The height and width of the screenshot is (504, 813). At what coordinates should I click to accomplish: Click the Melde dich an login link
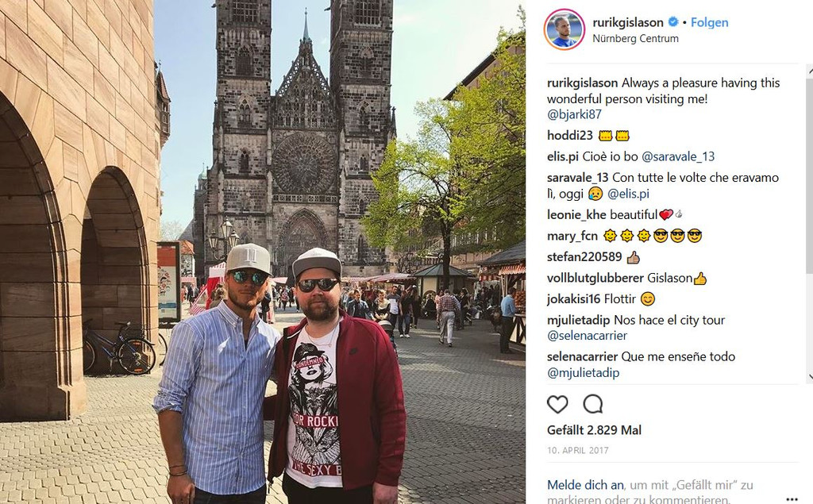585,485
